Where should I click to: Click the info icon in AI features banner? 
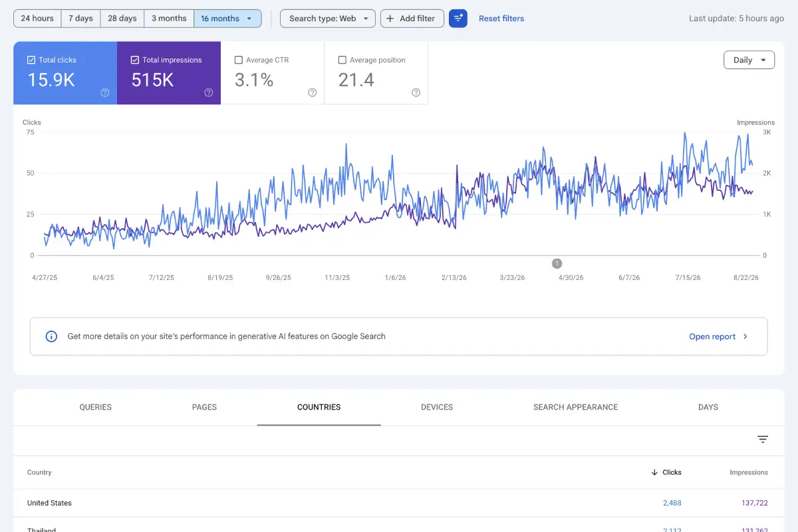(x=51, y=336)
